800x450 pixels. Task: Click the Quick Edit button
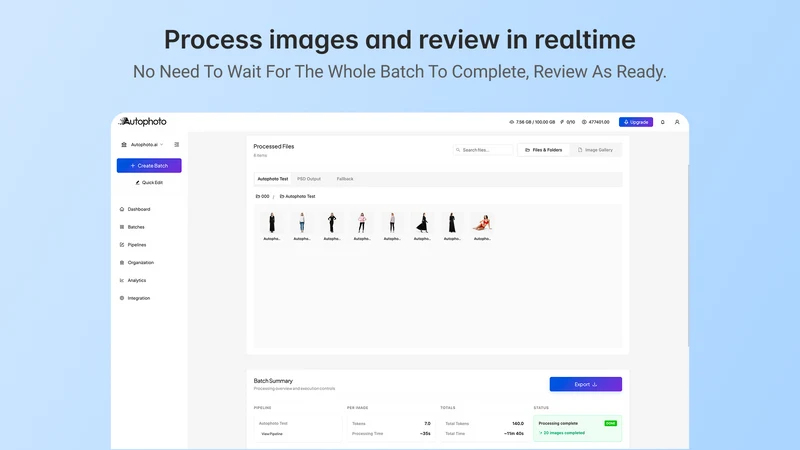[x=149, y=183]
